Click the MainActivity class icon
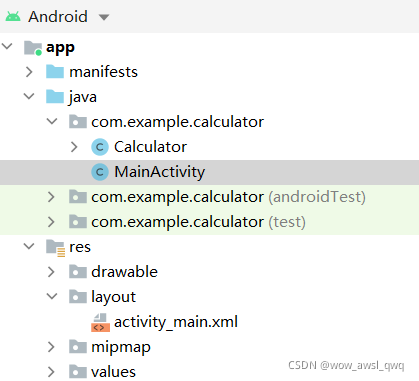419x381 pixels. click(x=100, y=172)
